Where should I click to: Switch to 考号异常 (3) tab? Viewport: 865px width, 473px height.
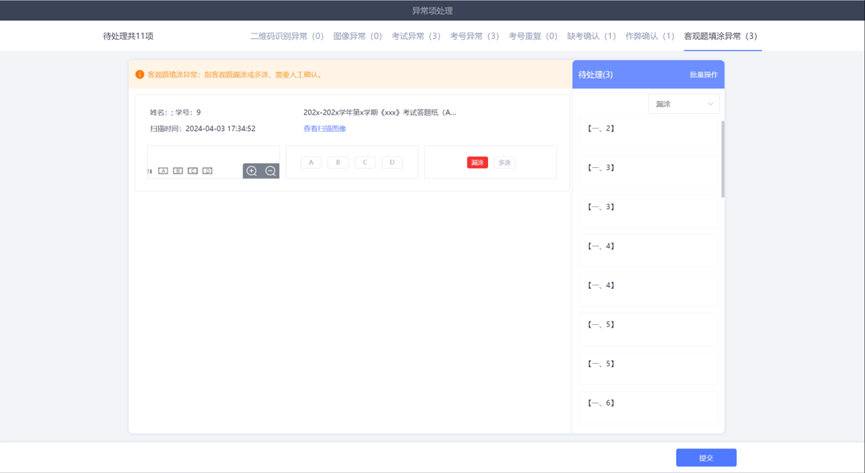click(x=474, y=36)
